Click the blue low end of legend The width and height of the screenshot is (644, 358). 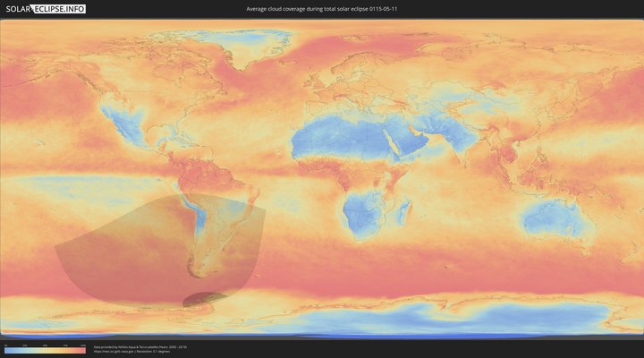[7, 350]
